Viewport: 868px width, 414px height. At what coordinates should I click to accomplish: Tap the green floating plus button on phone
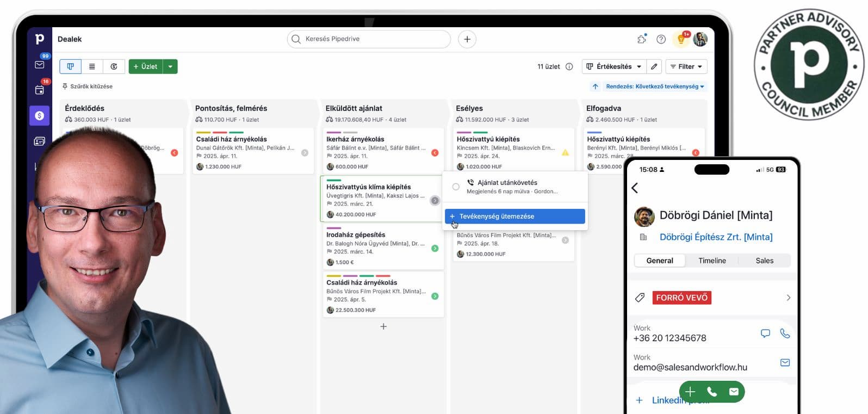tap(690, 392)
